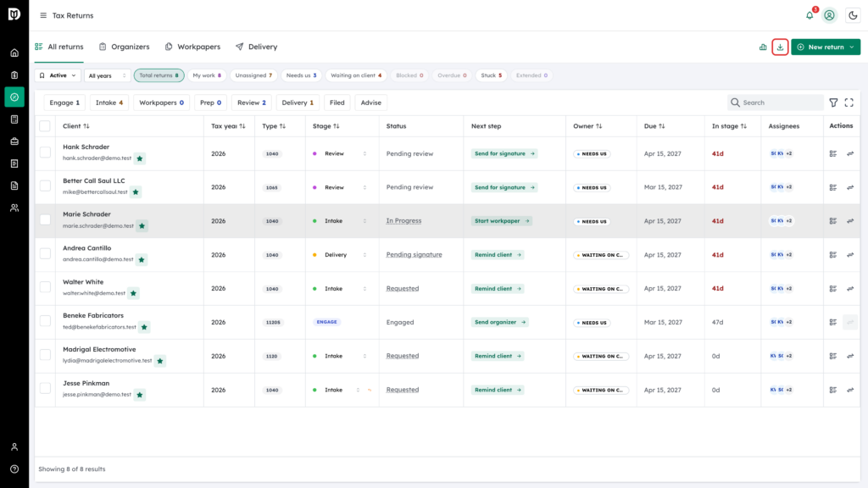The width and height of the screenshot is (868, 488).
Task: Click Send organizer for Beneke Fabricators
Action: pyautogui.click(x=499, y=322)
